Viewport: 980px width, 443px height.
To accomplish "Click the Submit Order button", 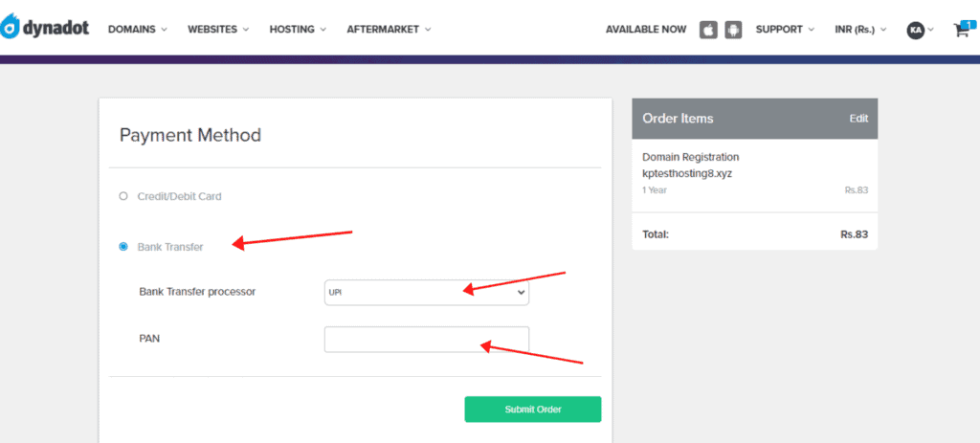I will click(x=532, y=410).
